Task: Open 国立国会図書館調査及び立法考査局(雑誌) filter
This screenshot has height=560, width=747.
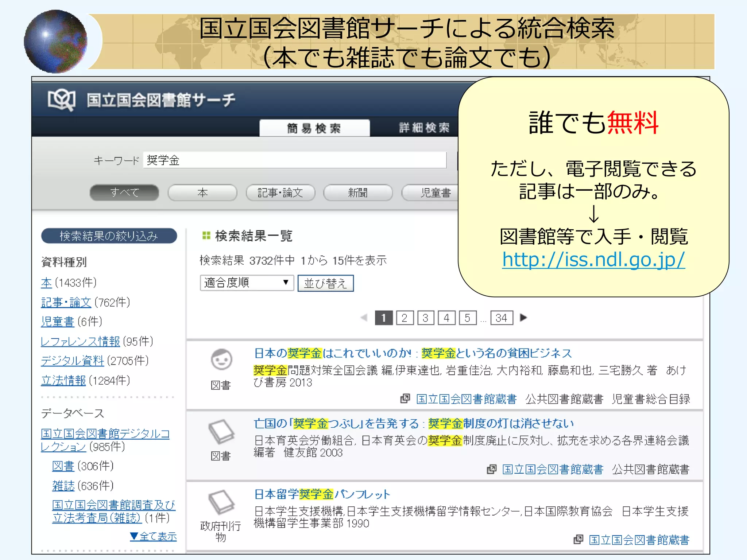Action: click(x=114, y=511)
